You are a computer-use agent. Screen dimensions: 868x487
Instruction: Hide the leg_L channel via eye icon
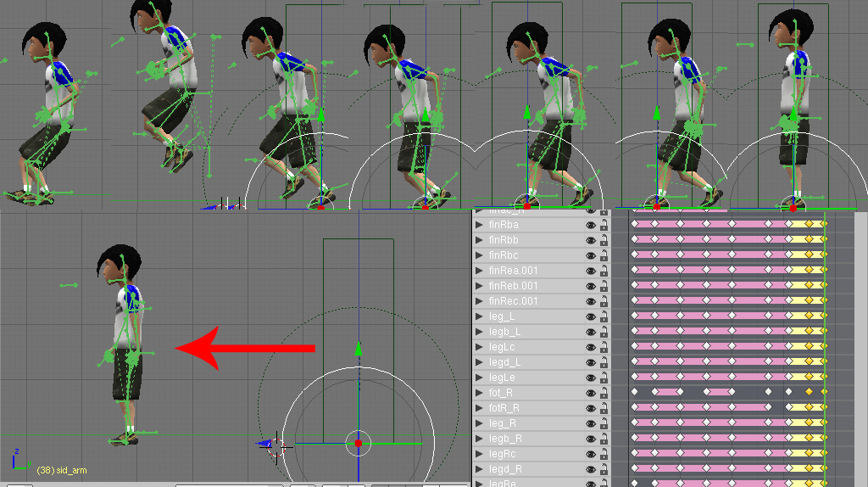tap(591, 317)
